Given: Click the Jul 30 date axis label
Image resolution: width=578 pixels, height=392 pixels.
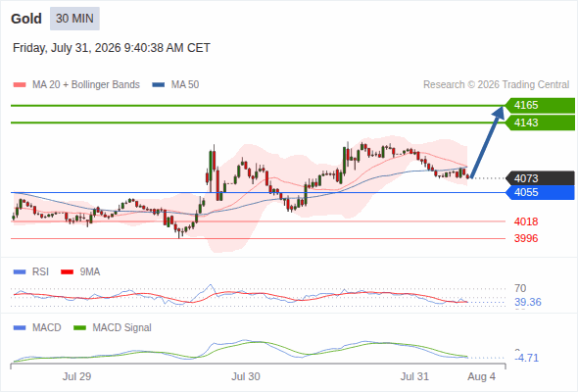Looking at the screenshot, I should click(246, 376).
